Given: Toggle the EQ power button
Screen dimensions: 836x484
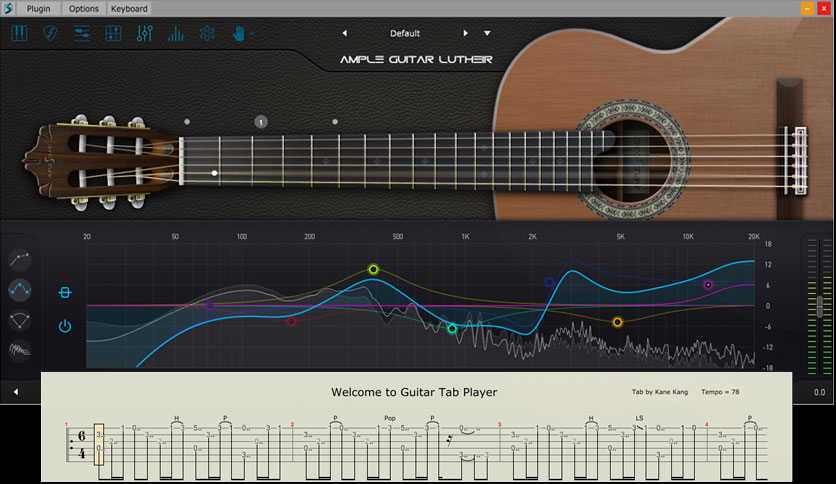Looking at the screenshot, I should (65, 326).
